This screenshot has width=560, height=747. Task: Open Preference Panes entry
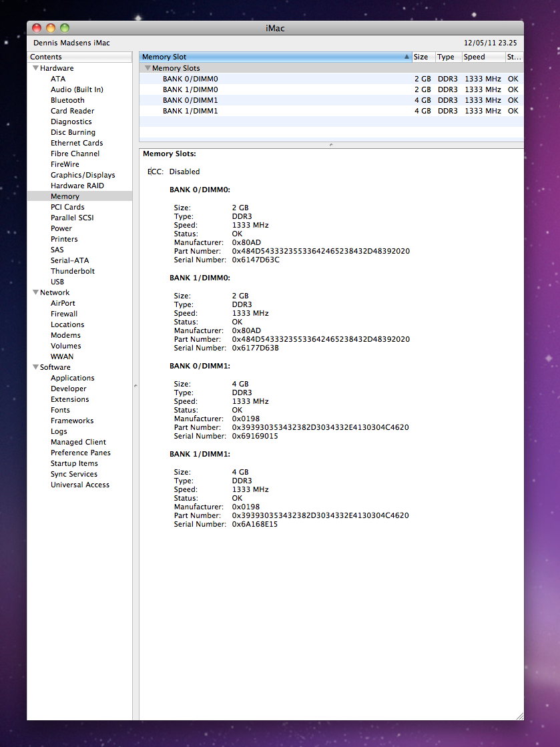tap(81, 453)
